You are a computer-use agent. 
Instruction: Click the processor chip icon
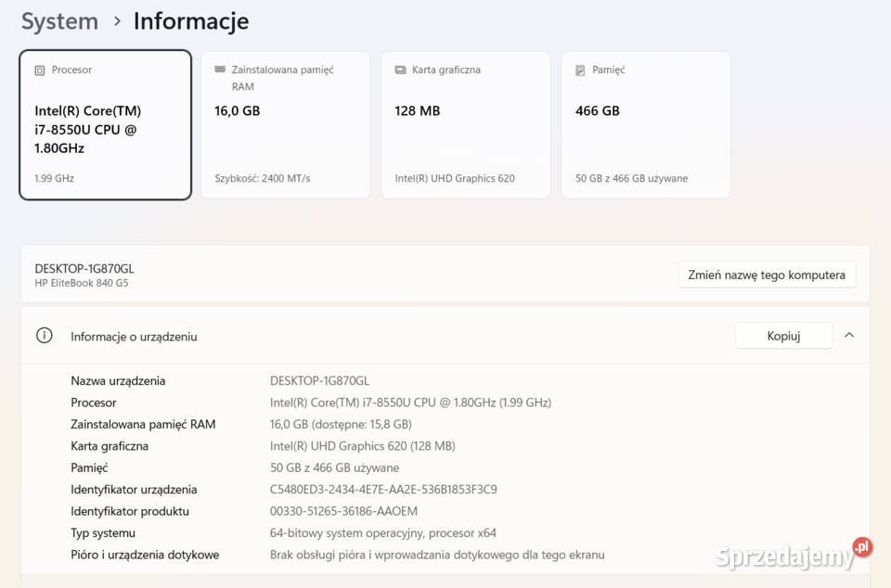[40, 70]
